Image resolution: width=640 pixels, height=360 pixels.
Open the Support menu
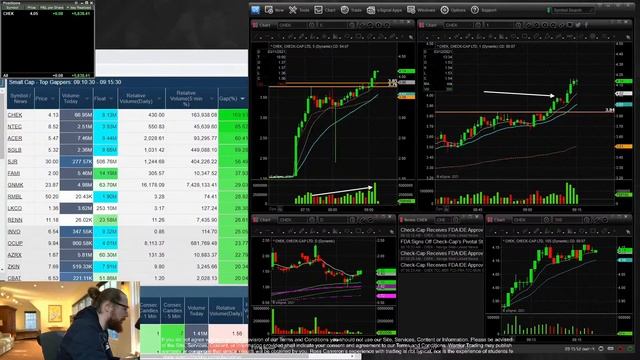[484, 10]
